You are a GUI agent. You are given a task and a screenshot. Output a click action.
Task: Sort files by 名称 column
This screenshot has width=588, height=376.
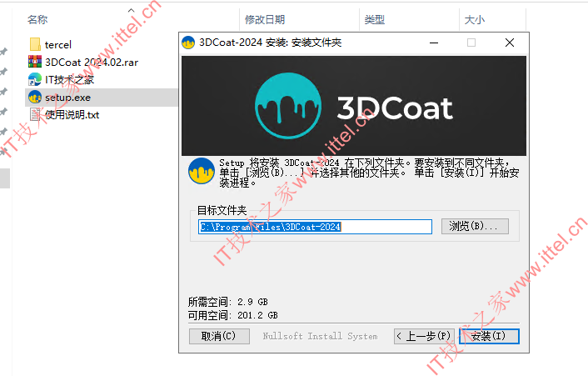37,19
